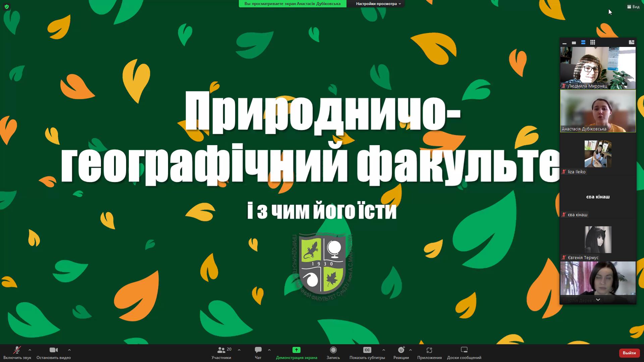Open the Чат chat panel

coord(258,353)
